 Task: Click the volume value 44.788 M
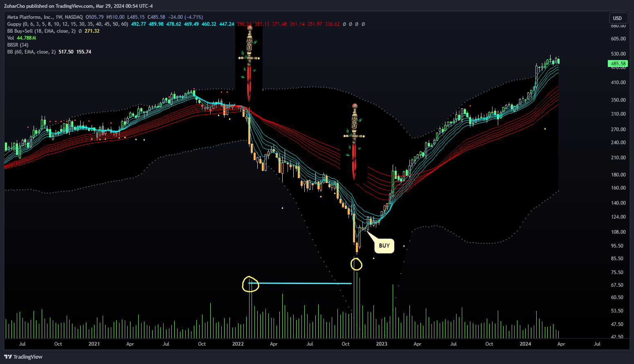coord(27,38)
